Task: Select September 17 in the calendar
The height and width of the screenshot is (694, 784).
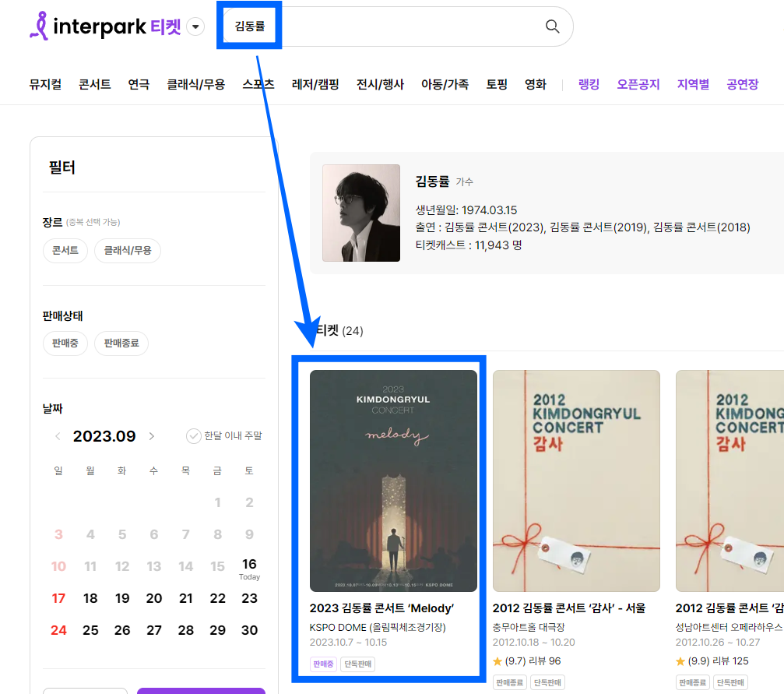Action: 58,598
